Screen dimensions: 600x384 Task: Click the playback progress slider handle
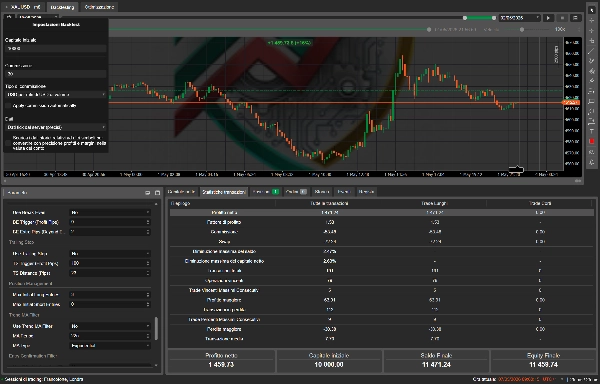coord(429,29)
